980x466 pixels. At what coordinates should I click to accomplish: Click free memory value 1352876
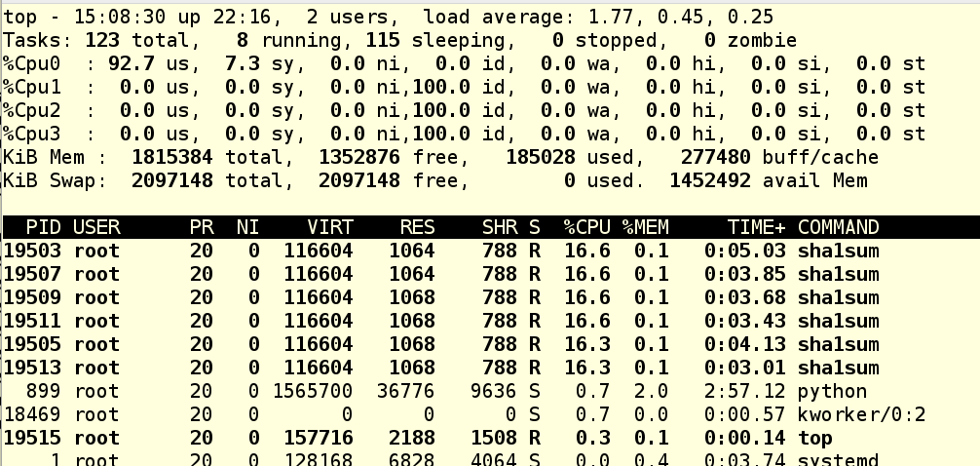[359, 157]
